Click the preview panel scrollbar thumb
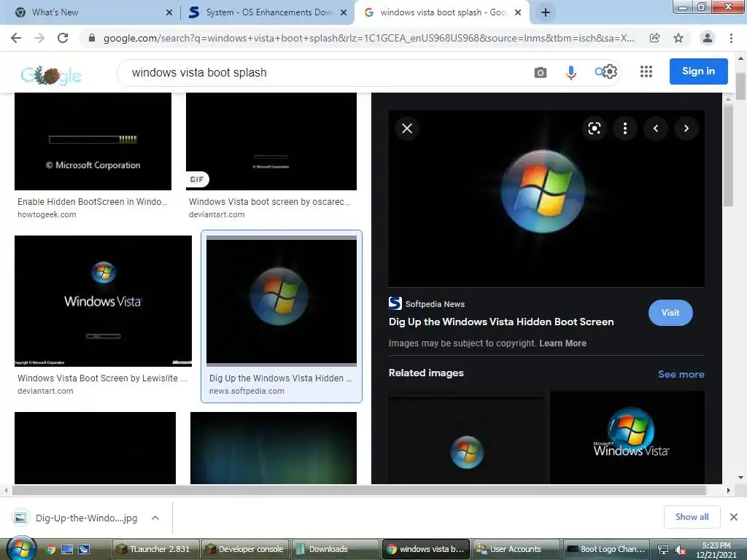 (728, 155)
